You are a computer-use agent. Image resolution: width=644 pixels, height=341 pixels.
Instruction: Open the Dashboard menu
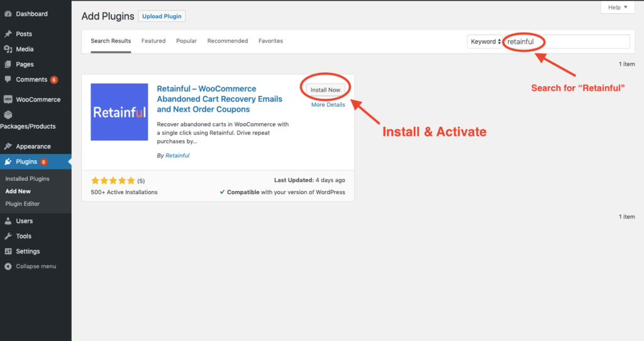click(x=31, y=14)
